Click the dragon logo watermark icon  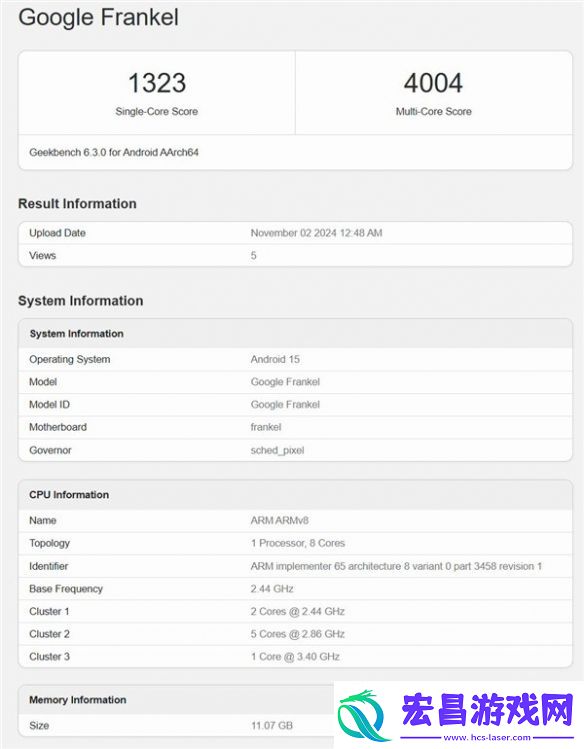pyautogui.click(x=361, y=715)
